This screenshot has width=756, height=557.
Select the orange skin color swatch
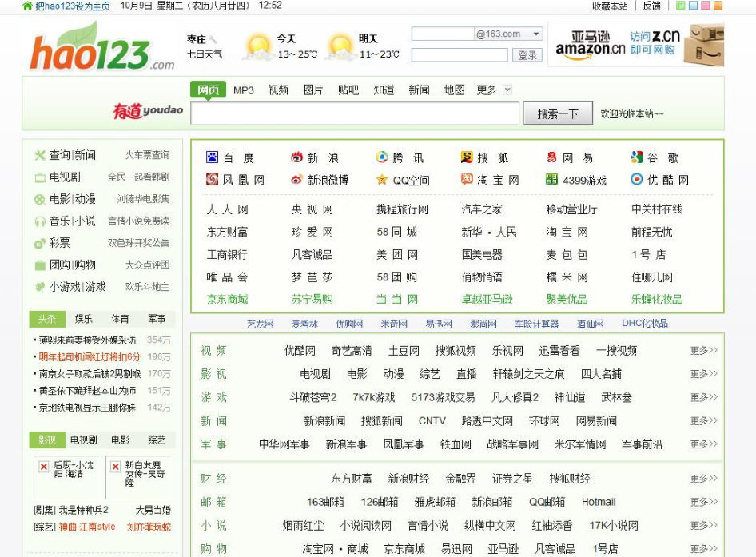point(718,6)
